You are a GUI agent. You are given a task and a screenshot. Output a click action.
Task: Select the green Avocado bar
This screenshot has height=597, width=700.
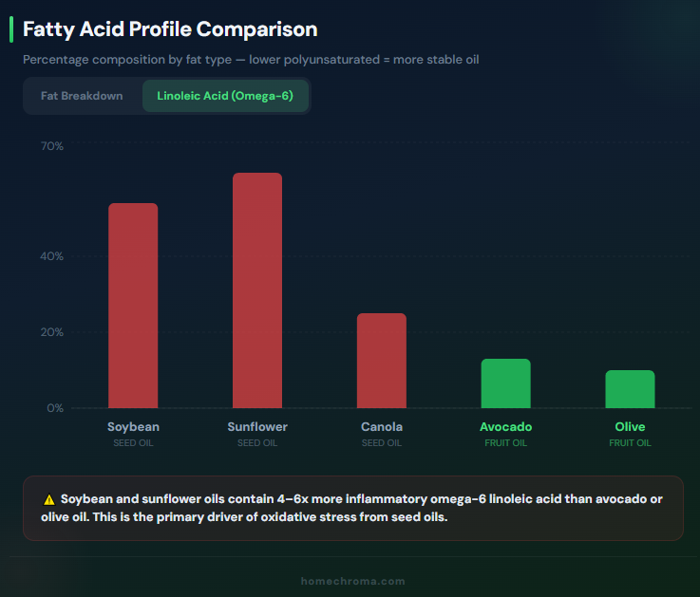(505, 383)
